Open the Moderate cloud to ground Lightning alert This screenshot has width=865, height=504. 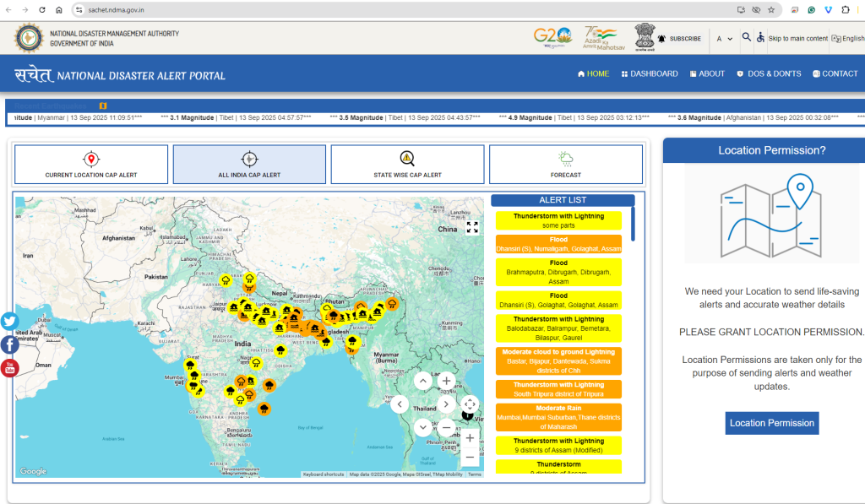(558, 361)
